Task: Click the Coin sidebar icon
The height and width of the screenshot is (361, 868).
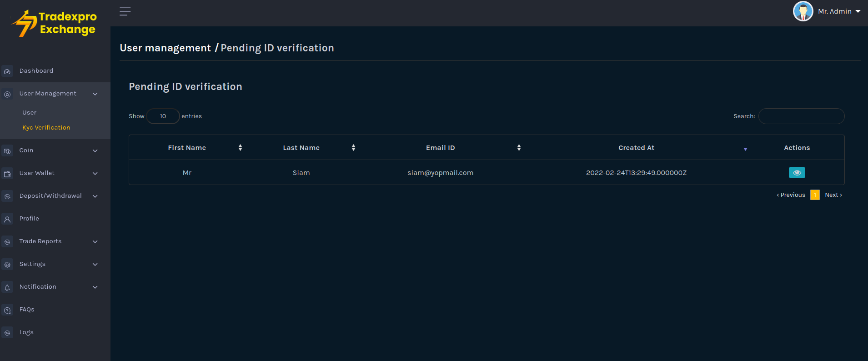Action: pos(7,151)
